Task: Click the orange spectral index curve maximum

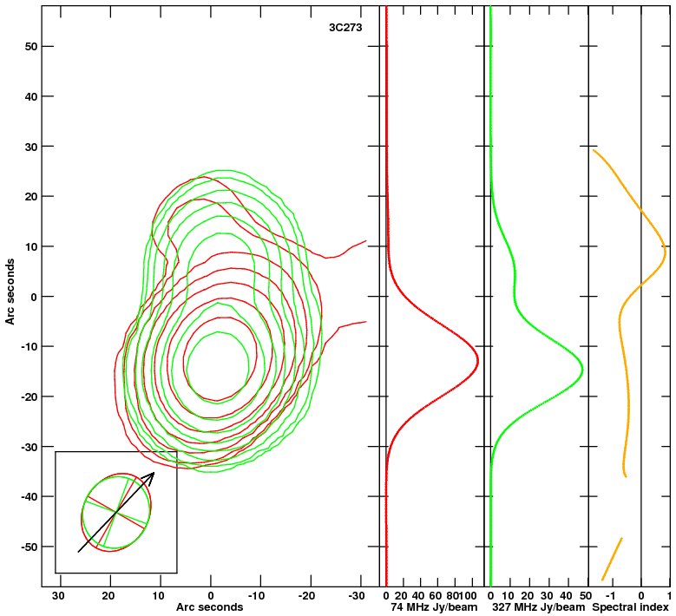Action: point(666,250)
